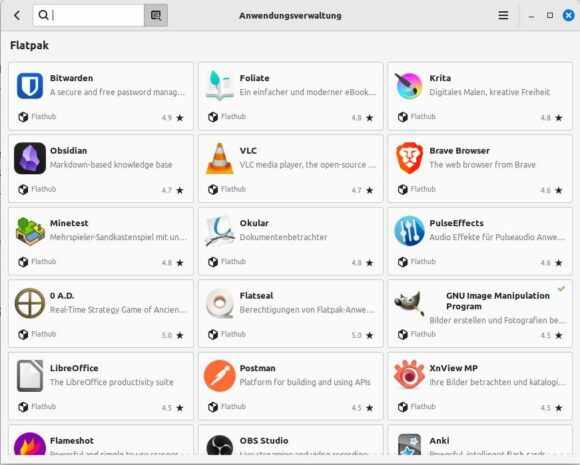Click the Postman orange icon
This screenshot has height=465, width=580.
tap(220, 376)
